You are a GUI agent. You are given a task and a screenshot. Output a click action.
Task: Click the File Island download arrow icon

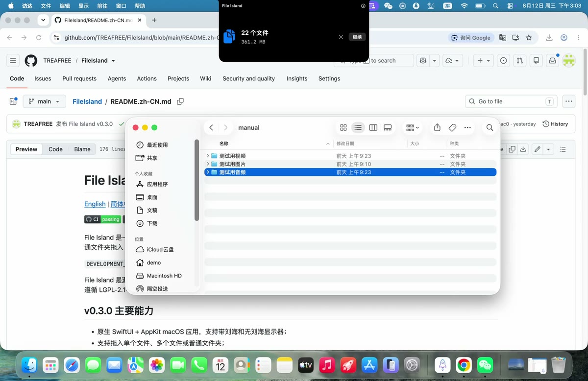(x=363, y=6)
